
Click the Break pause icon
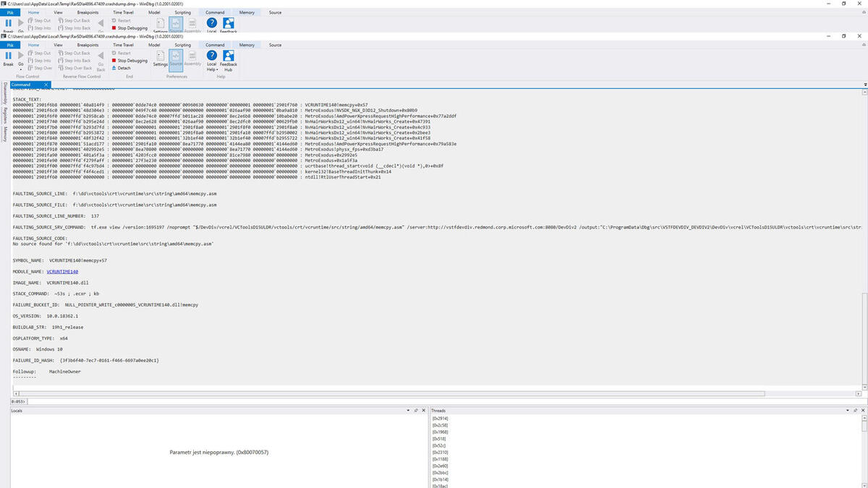click(x=8, y=56)
